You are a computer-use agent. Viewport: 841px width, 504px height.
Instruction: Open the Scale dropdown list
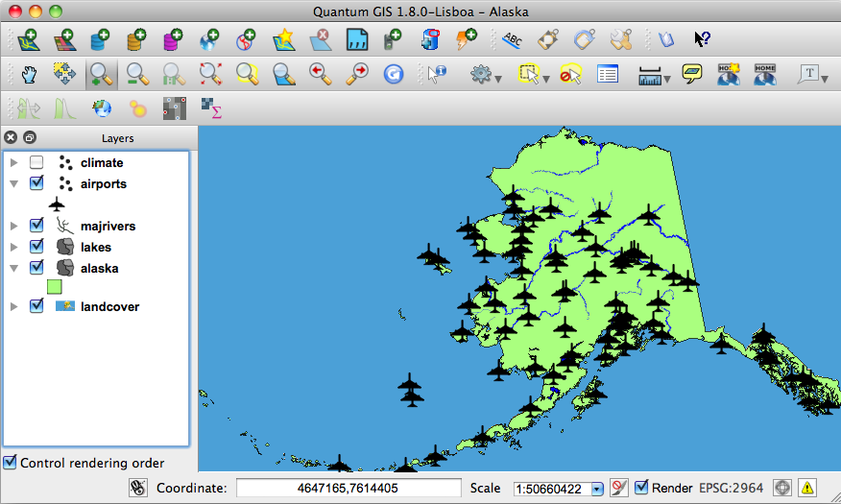pos(597,489)
